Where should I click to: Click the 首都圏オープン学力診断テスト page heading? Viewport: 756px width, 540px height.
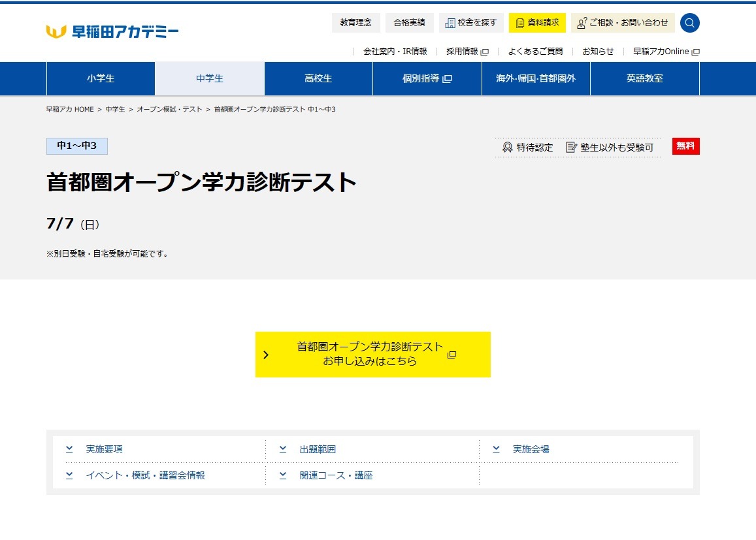click(201, 182)
